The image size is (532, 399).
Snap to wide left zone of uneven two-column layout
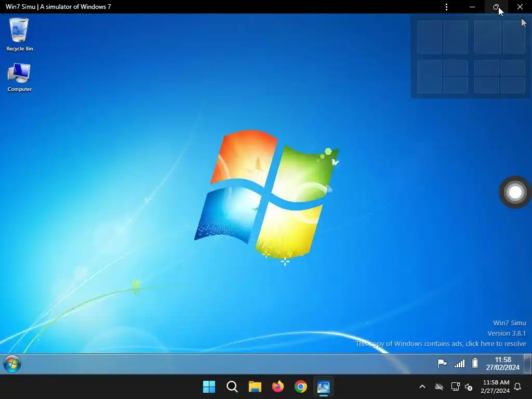pyautogui.click(x=487, y=37)
